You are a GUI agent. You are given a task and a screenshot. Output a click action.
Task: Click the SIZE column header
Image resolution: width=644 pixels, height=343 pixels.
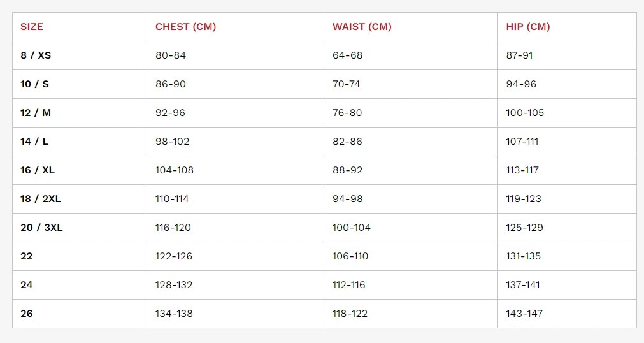tap(32, 27)
